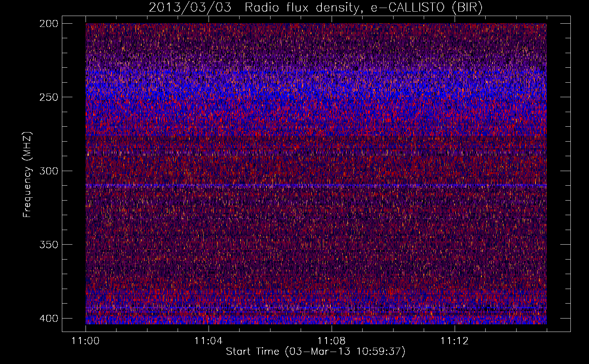The width and height of the screenshot is (589, 364).
Task: Click the 11:04 time axis label
Action: (x=208, y=341)
